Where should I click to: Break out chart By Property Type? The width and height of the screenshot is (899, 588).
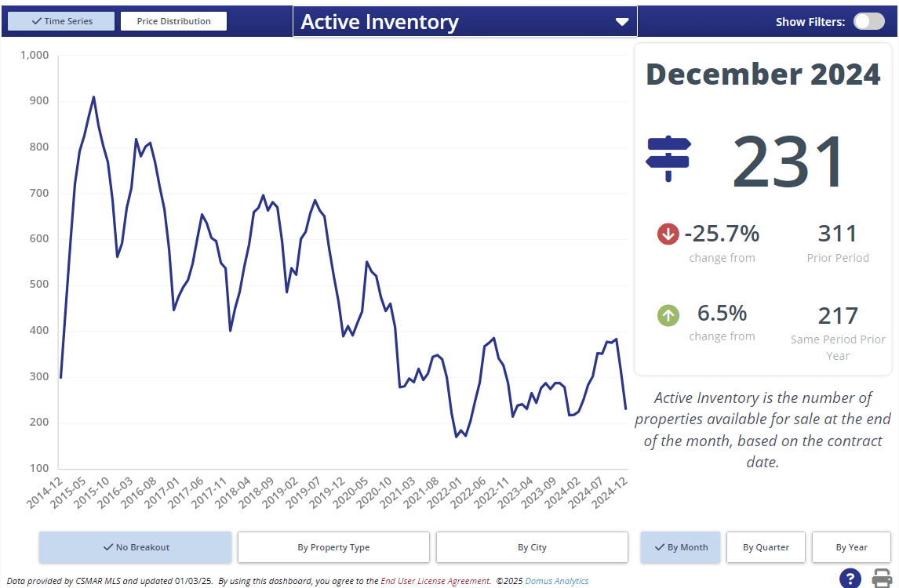[333, 547]
